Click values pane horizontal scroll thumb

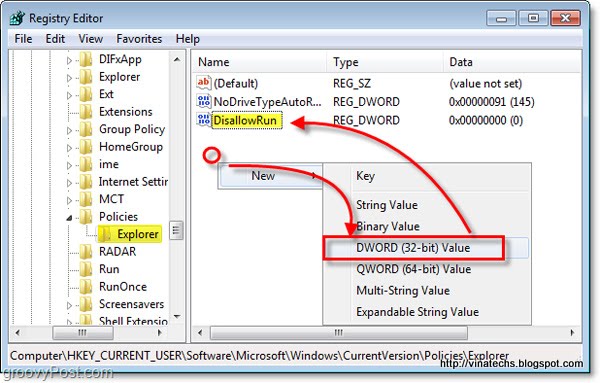click(339, 333)
